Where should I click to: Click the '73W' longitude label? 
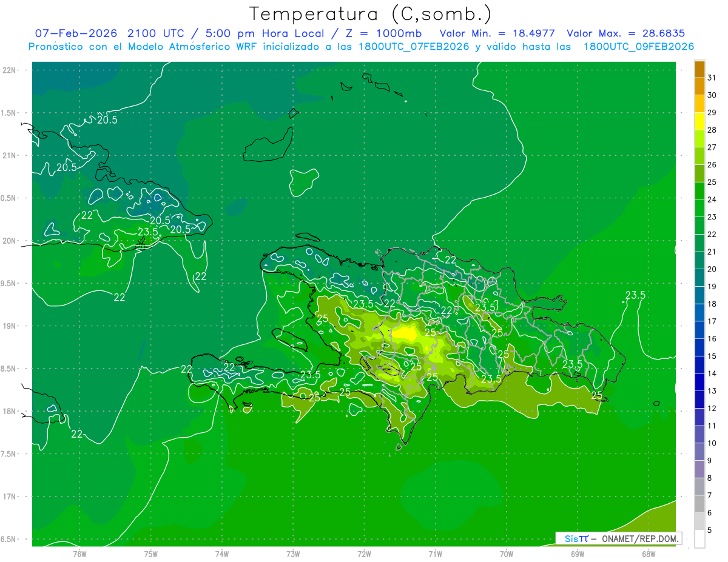(293, 554)
